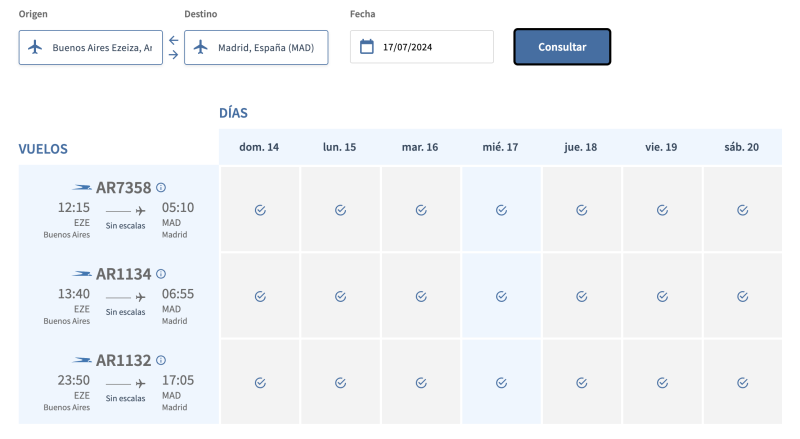800x439 pixels.
Task: Select AR1134 availability check for vie. 19
Action: (662, 296)
